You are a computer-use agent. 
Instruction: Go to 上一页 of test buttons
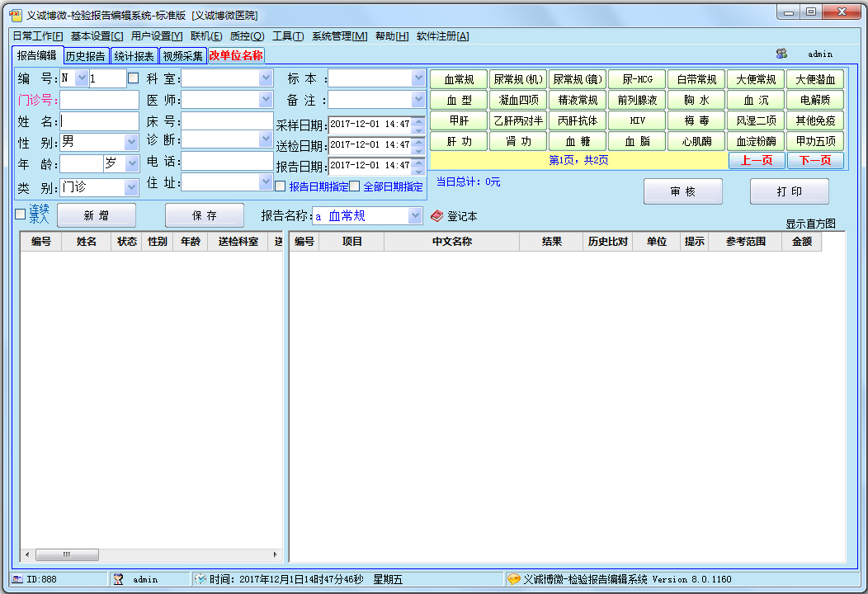pyautogui.click(x=757, y=160)
